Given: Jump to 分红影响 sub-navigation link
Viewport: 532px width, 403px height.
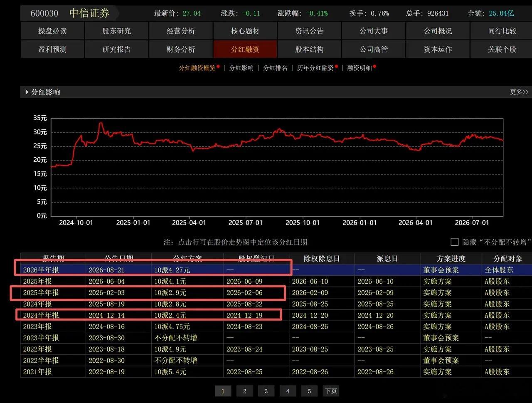Looking at the screenshot, I should coord(241,68).
